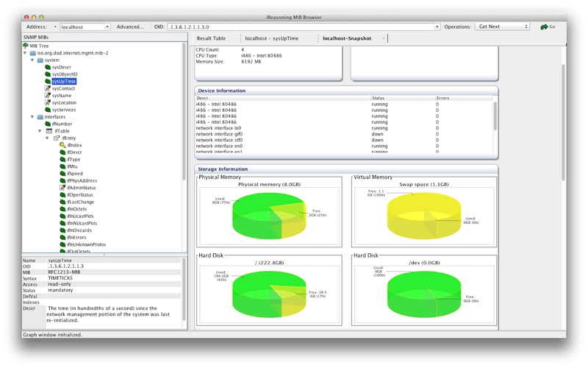This screenshot has height=368, width=588.
Task: Click the ifEntry entry icon
Action: [x=57, y=138]
